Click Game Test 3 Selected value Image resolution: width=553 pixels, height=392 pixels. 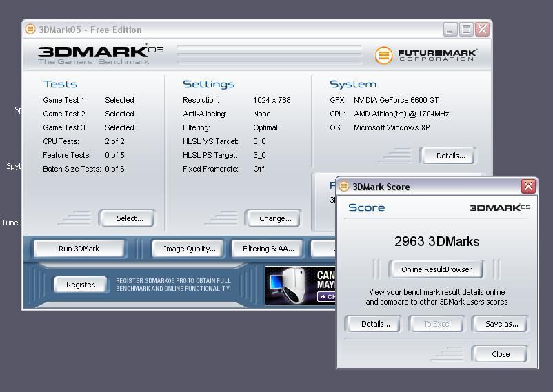click(119, 127)
